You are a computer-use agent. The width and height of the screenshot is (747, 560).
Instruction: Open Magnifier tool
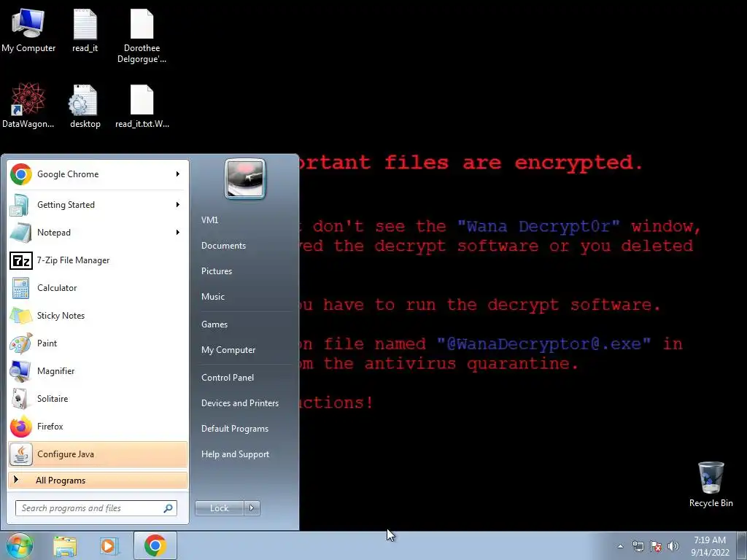pos(98,371)
